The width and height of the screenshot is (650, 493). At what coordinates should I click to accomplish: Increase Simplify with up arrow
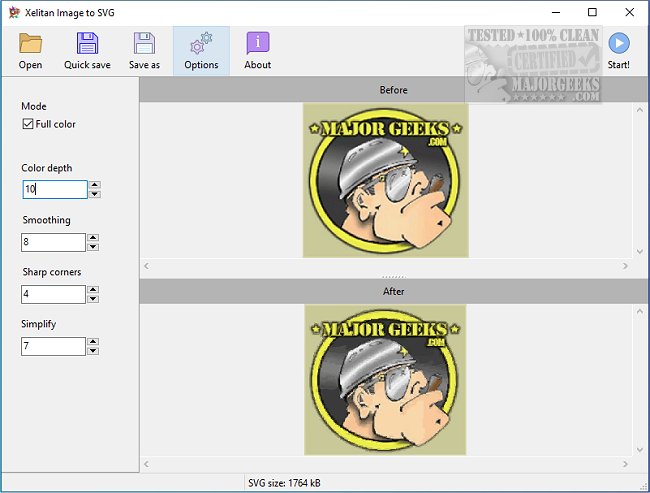[x=93, y=342]
